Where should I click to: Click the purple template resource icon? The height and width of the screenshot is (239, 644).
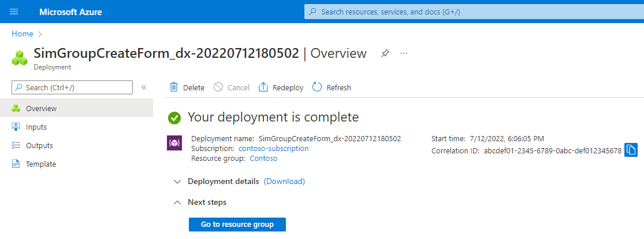[x=174, y=143]
